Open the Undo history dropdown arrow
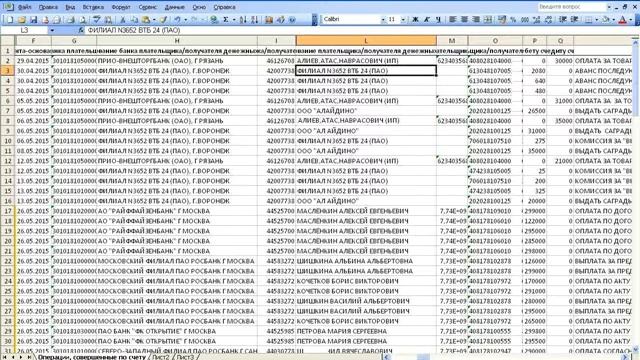 pos(185,20)
